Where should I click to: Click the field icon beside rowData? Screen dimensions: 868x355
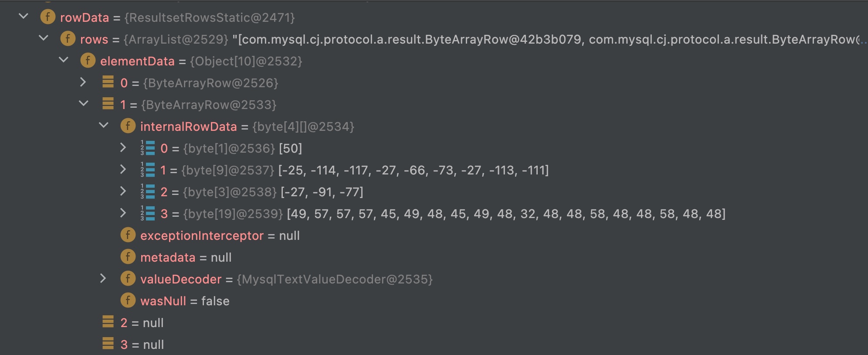(47, 17)
